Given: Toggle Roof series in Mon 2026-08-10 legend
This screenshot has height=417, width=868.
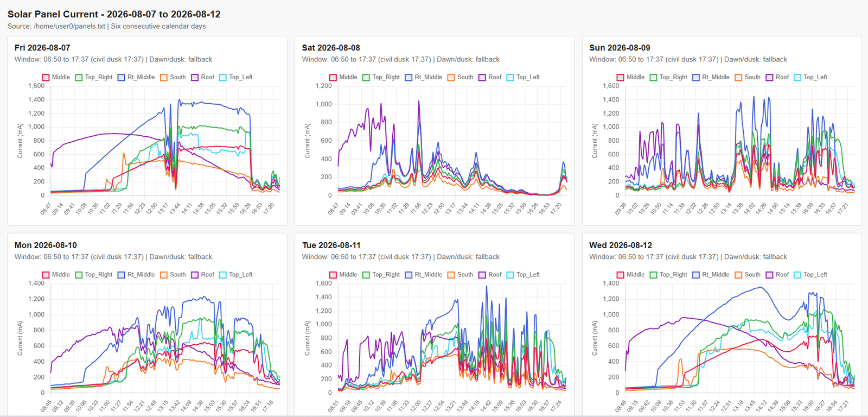Looking at the screenshot, I should click(203, 275).
